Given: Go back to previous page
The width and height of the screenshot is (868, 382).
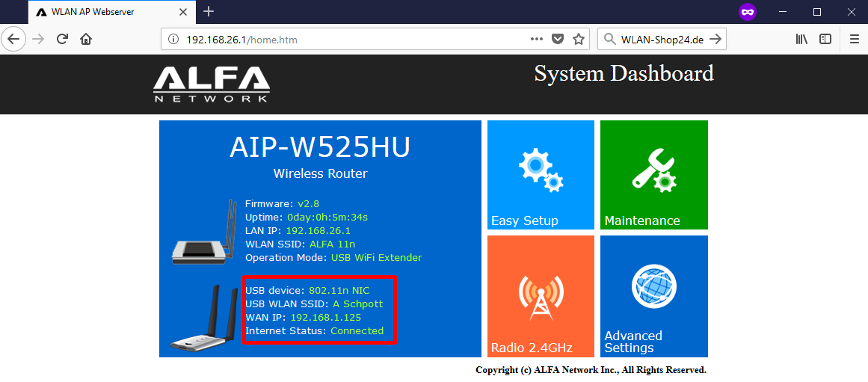Looking at the screenshot, I should (13, 40).
